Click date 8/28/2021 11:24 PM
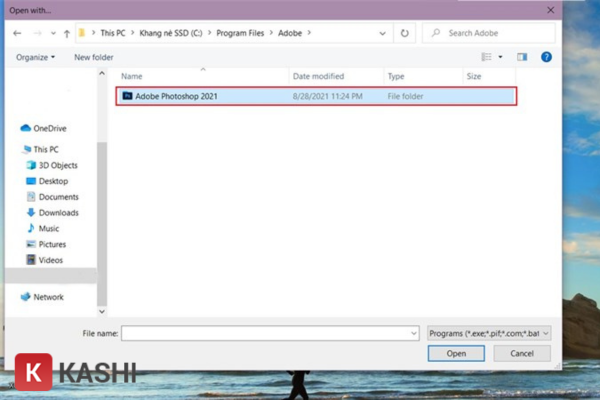The image size is (600, 400). [x=328, y=96]
